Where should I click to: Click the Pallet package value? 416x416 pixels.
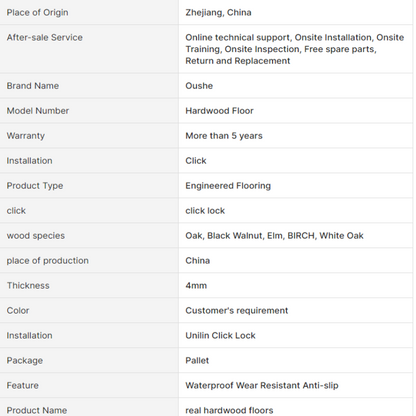197,360
